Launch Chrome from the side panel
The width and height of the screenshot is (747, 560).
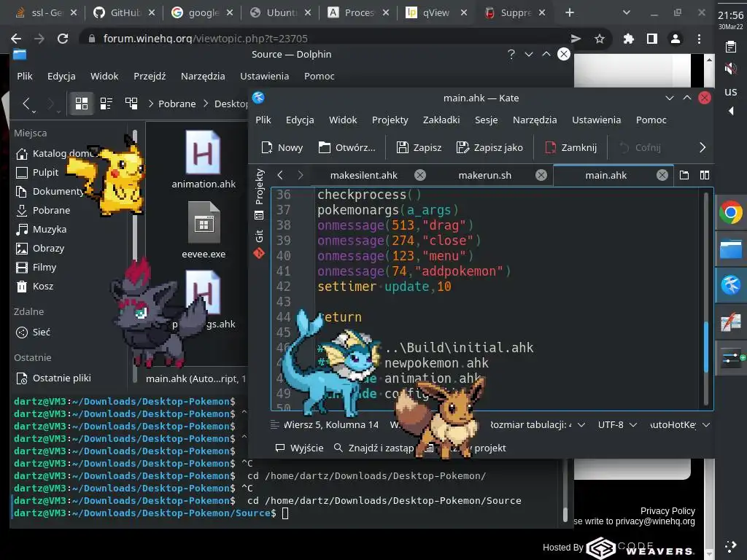point(731,212)
